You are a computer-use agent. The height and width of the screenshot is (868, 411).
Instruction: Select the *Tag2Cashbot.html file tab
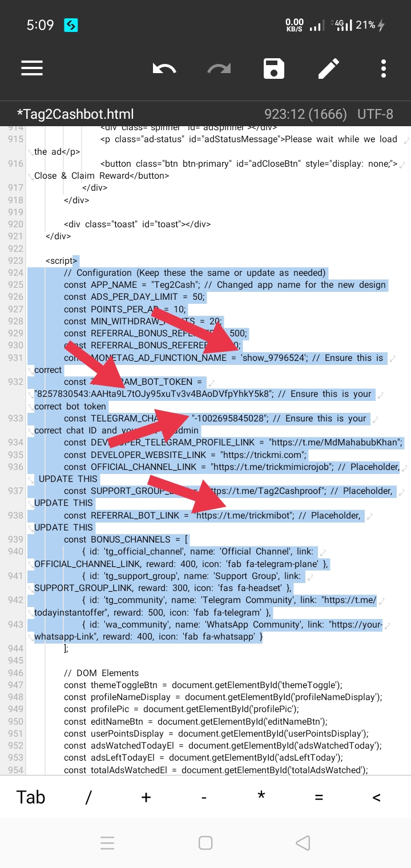click(75, 114)
